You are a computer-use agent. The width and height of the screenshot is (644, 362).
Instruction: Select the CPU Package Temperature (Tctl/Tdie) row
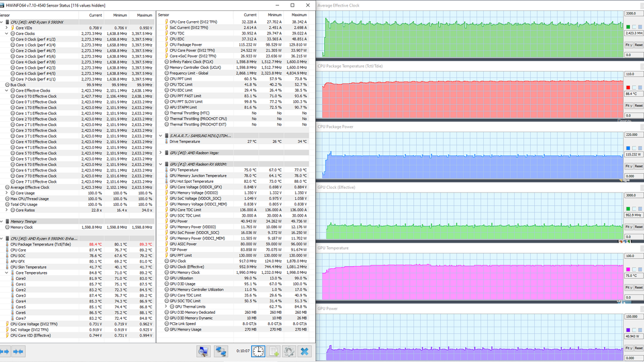pos(77,244)
